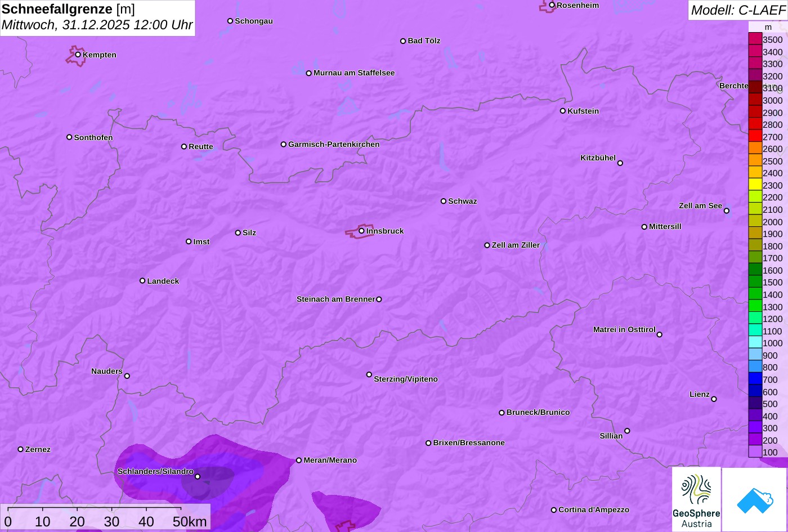Select the 100 m legend swatch
The width and height of the screenshot is (788, 532).
(x=755, y=451)
